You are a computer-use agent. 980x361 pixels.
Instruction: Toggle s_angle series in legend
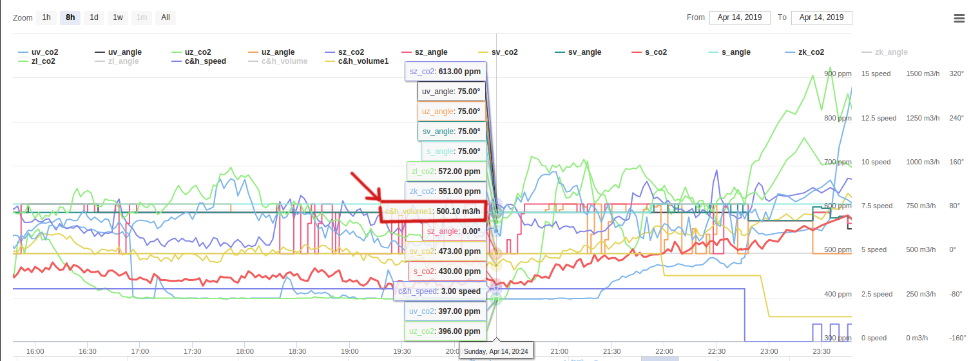point(729,52)
